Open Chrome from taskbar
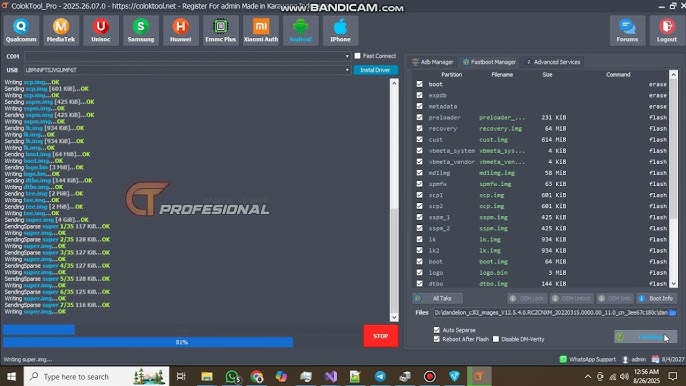 point(257,376)
